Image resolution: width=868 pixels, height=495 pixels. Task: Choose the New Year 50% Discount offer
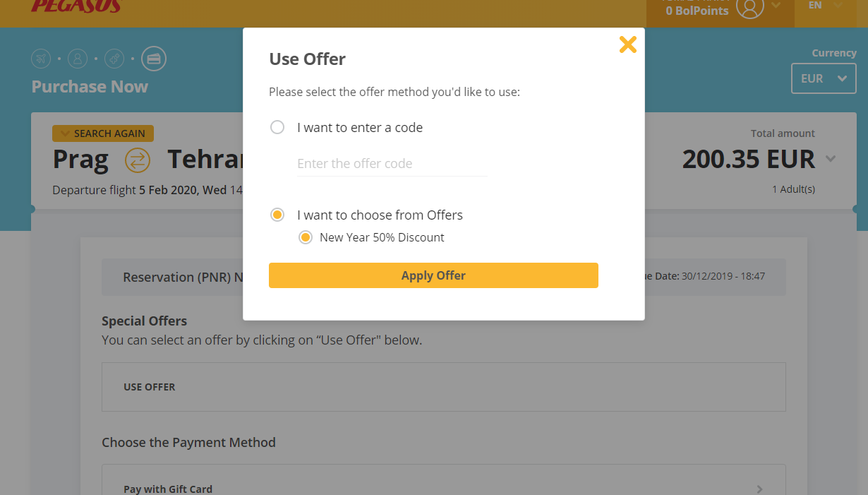305,237
